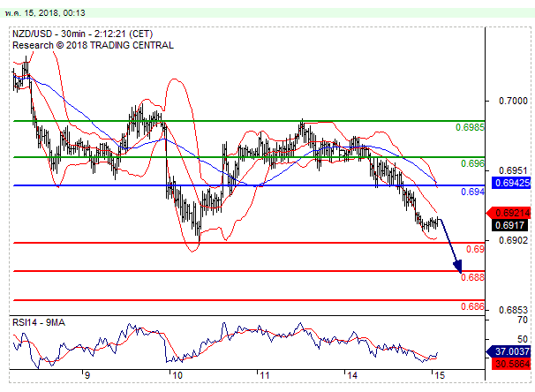535x392 pixels.
Task: Click the blue 0.69425 price tag
Action: tap(511, 183)
